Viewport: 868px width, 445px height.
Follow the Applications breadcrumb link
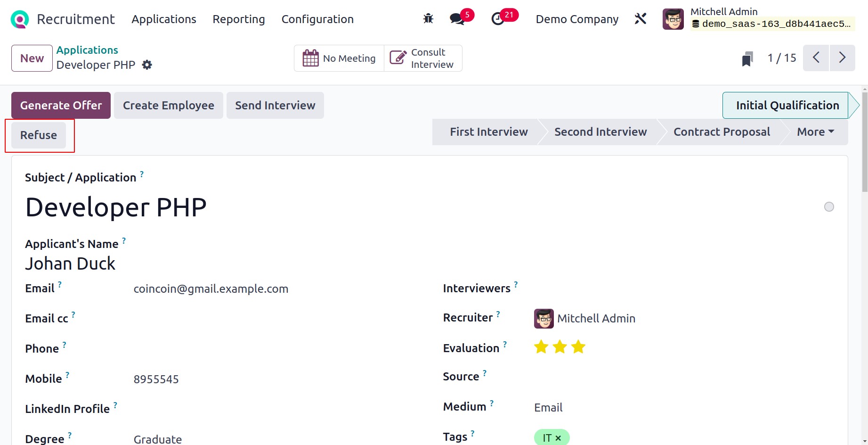(x=87, y=50)
